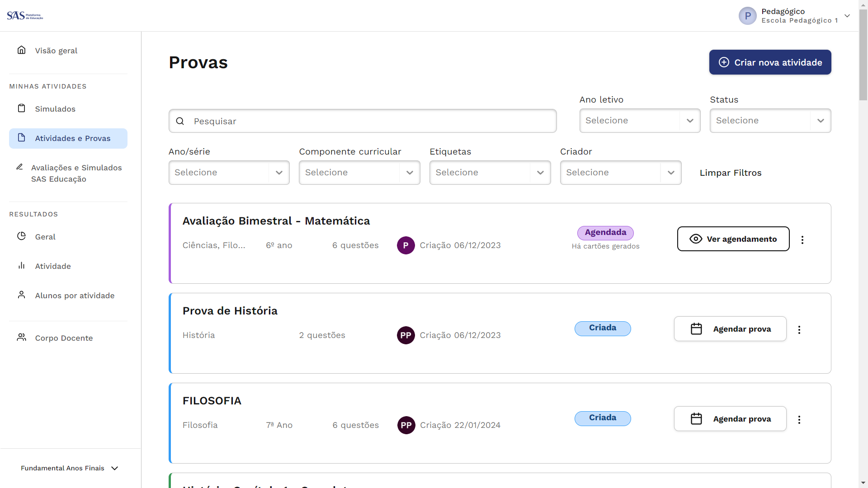This screenshot has height=488, width=868.
Task: Open the FILOSOFIA activity title
Action: click(x=212, y=401)
